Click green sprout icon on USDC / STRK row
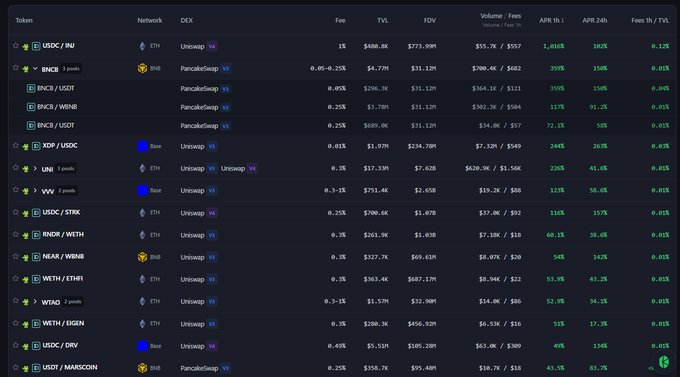The height and width of the screenshot is (377, 680). [26, 213]
